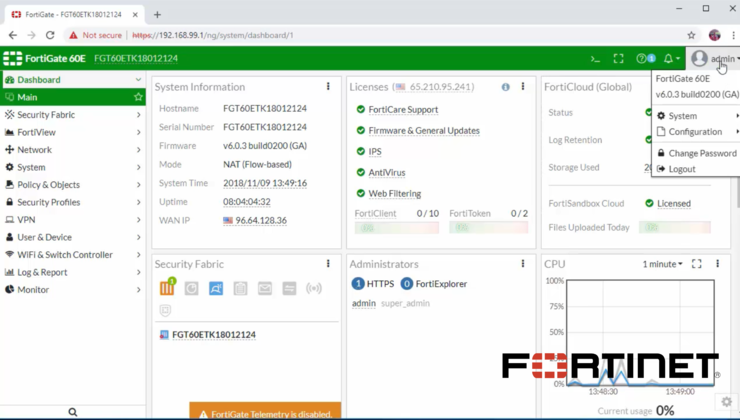This screenshot has height=420, width=740.
Task: Expand the Policy & Objects section
Action: point(72,185)
